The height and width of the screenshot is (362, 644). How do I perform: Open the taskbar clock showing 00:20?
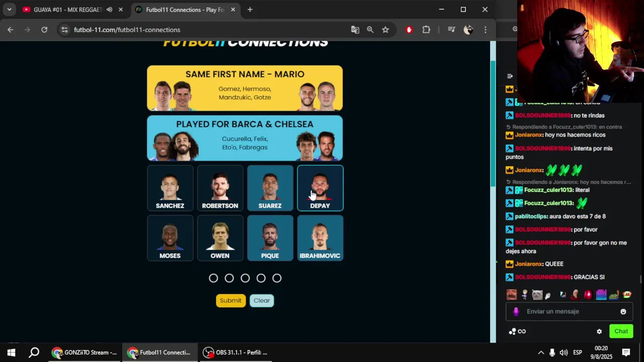point(601,352)
